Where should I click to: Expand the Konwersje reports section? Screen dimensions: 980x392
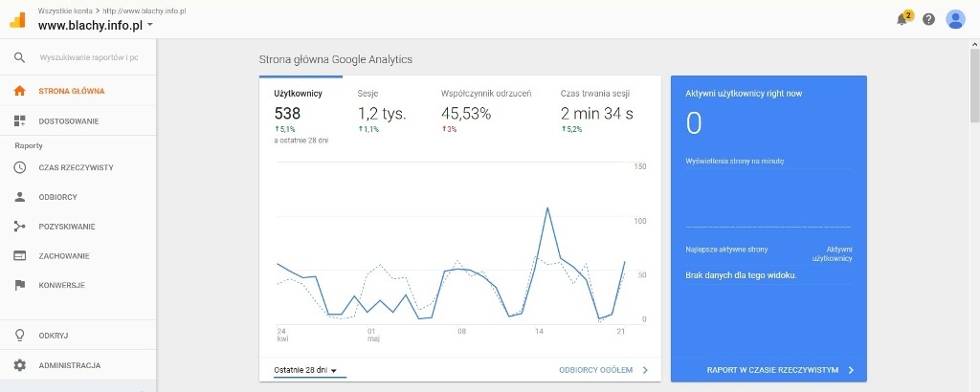(x=78, y=285)
